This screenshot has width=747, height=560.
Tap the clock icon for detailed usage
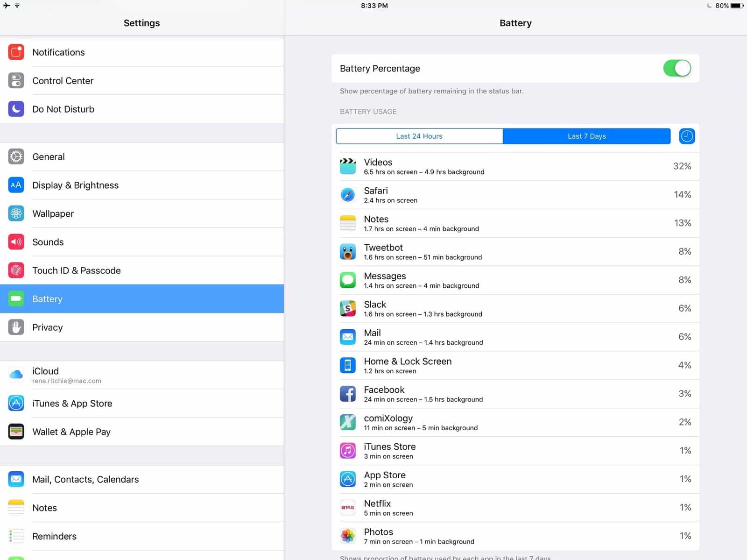tap(687, 136)
